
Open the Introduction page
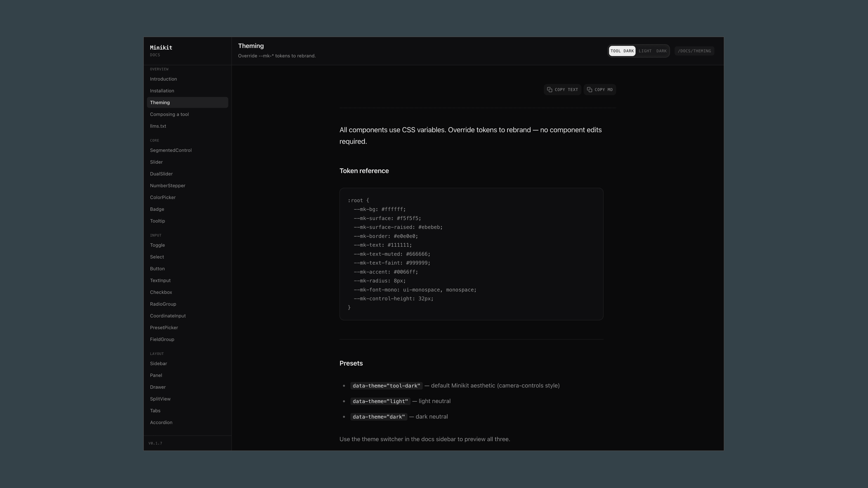(187, 79)
